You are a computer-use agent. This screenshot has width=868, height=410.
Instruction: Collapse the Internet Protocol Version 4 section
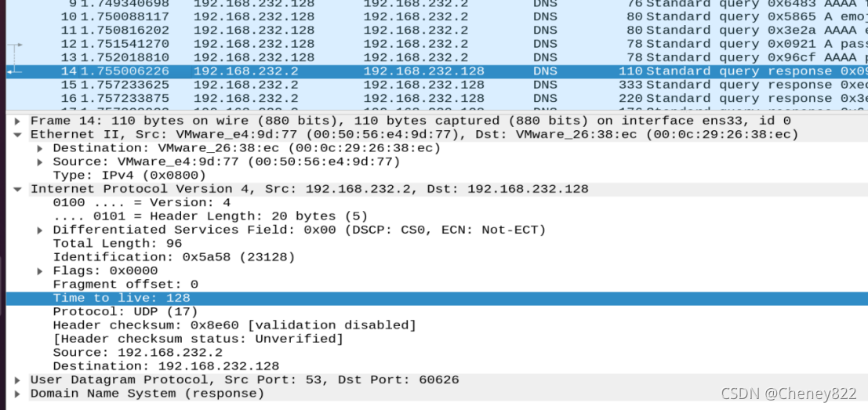(18, 189)
